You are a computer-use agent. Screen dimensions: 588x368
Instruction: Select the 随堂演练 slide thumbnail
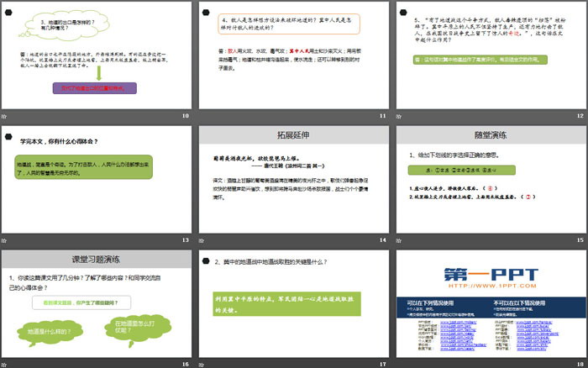pyautogui.click(x=490, y=179)
